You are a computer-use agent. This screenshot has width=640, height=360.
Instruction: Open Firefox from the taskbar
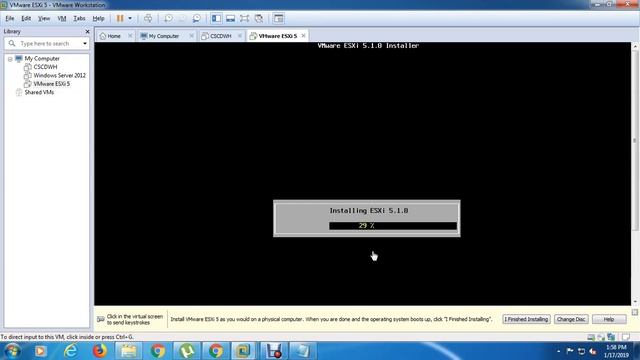coord(100,351)
